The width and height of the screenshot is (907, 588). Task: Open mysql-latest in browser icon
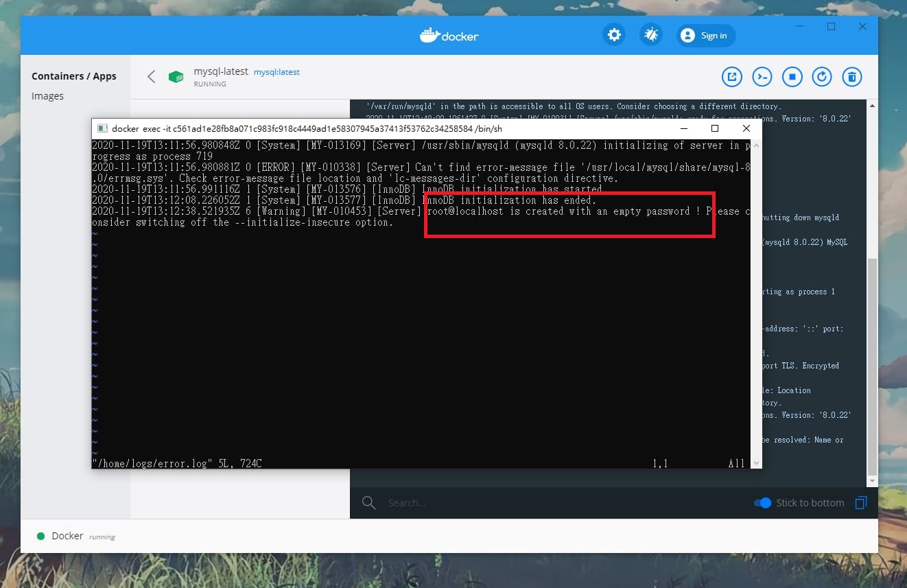click(732, 77)
